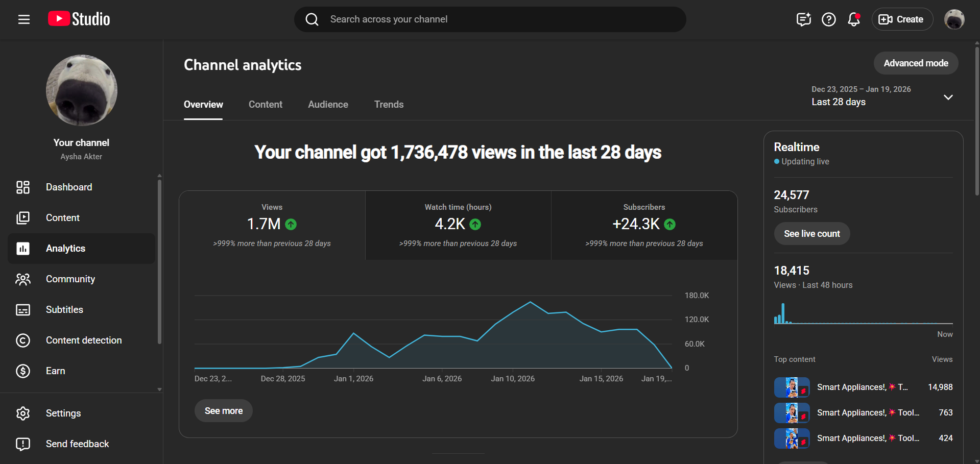Open the send feedback icon in top bar
Image resolution: width=980 pixels, height=464 pixels.
click(803, 19)
